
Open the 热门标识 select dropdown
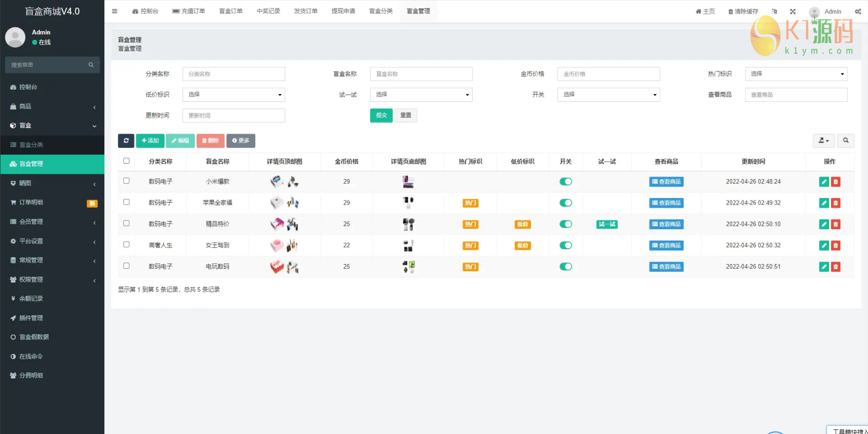[x=796, y=74]
